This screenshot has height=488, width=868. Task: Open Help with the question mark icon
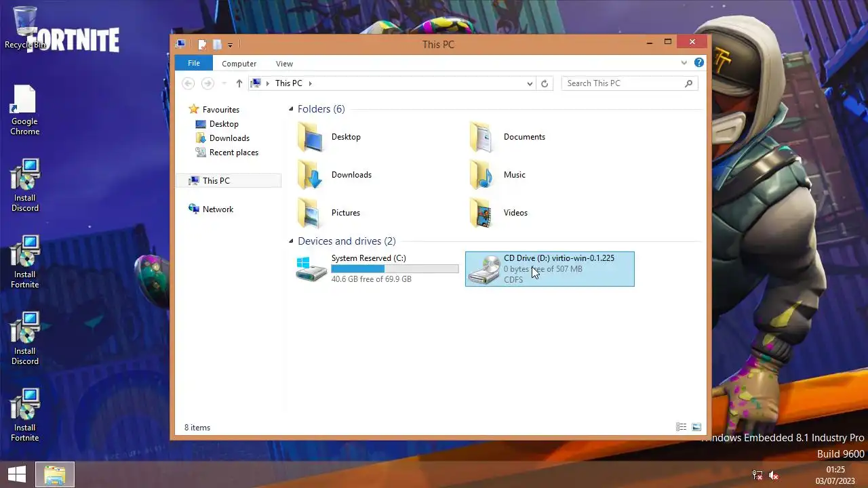pyautogui.click(x=698, y=63)
